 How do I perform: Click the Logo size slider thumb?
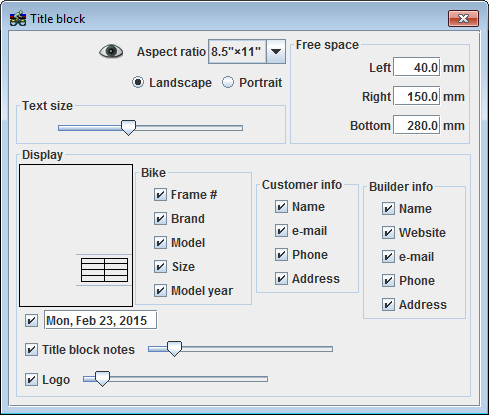coord(102,379)
